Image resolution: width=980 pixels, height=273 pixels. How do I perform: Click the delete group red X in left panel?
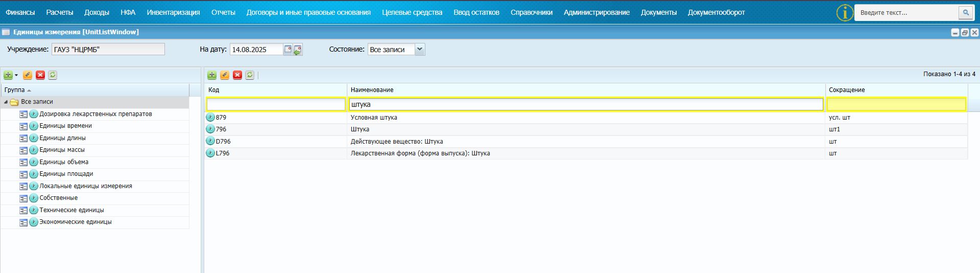(40, 75)
